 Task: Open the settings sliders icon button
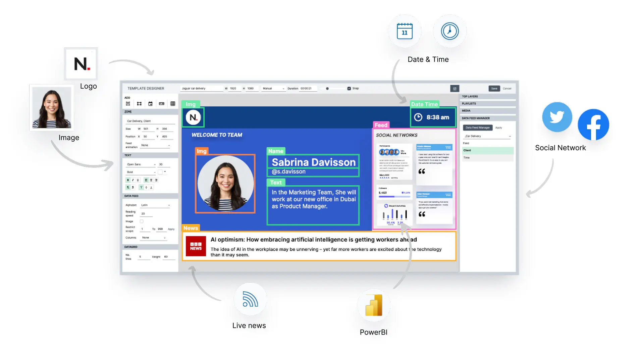[x=454, y=89]
